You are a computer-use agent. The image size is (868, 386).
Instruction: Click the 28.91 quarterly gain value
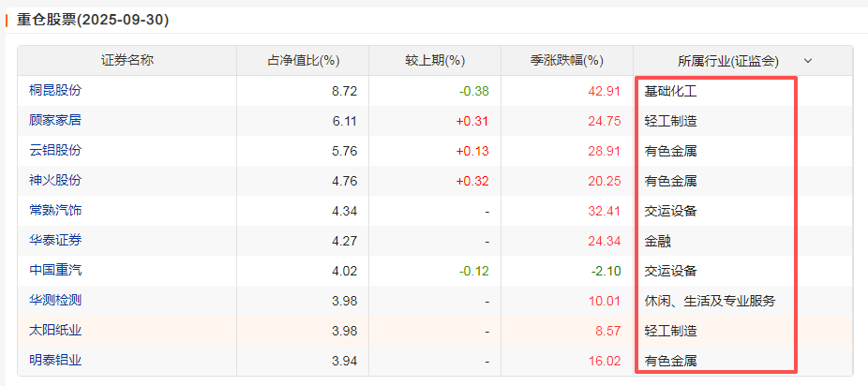[x=605, y=151]
